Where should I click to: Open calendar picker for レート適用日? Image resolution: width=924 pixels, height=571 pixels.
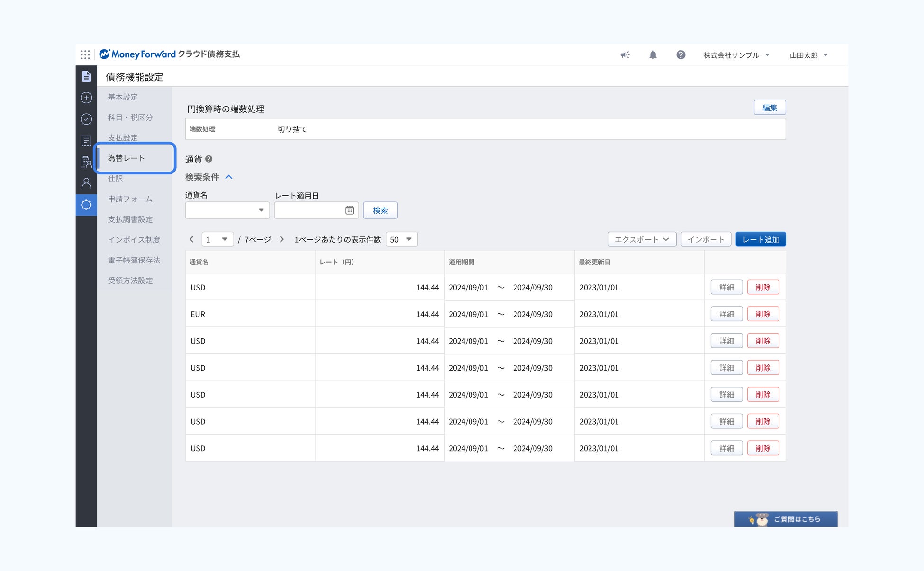[350, 210]
